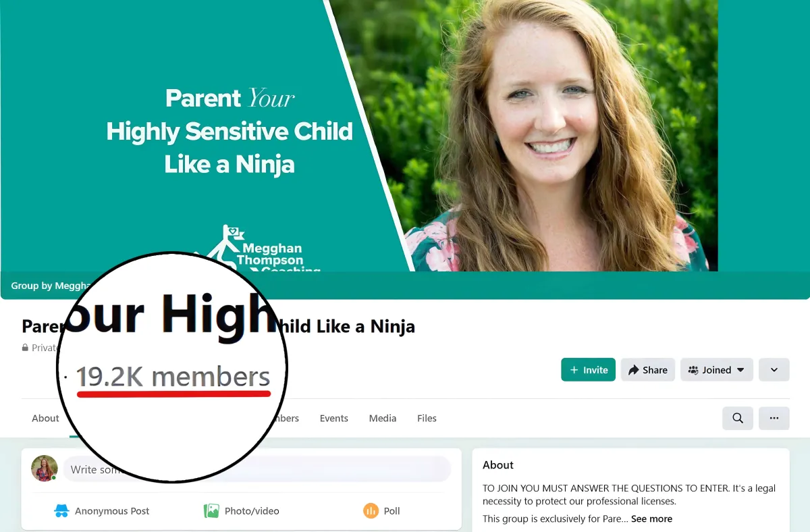
Task: Click the search magnifier icon
Action: [x=738, y=418]
